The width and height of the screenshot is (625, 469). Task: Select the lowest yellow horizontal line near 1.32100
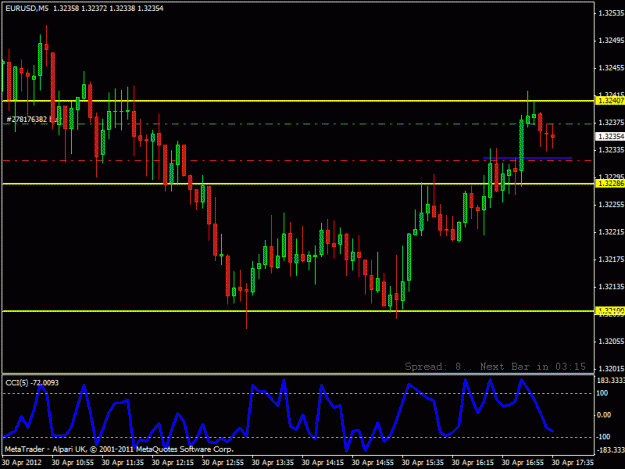298,311
